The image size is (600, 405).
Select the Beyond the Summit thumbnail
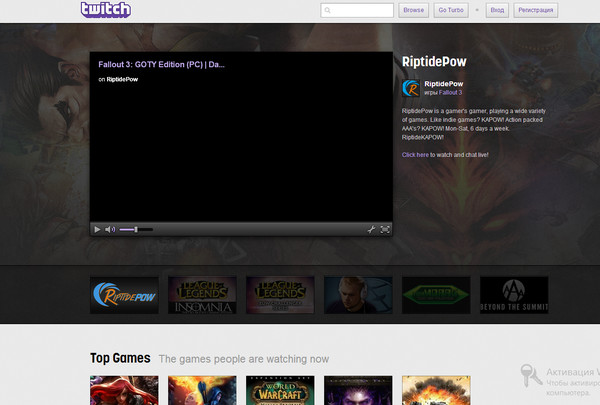pos(514,295)
